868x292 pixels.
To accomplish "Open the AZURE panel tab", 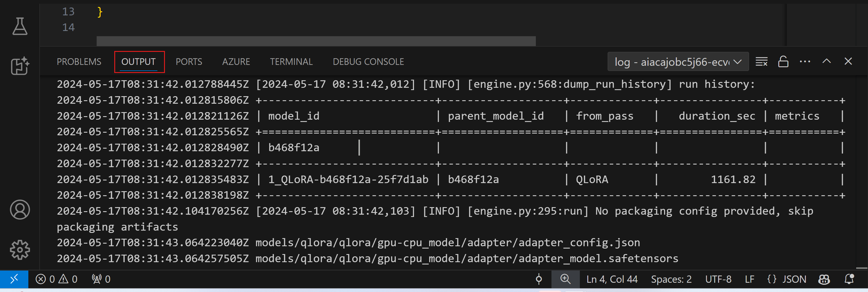I will tap(236, 61).
